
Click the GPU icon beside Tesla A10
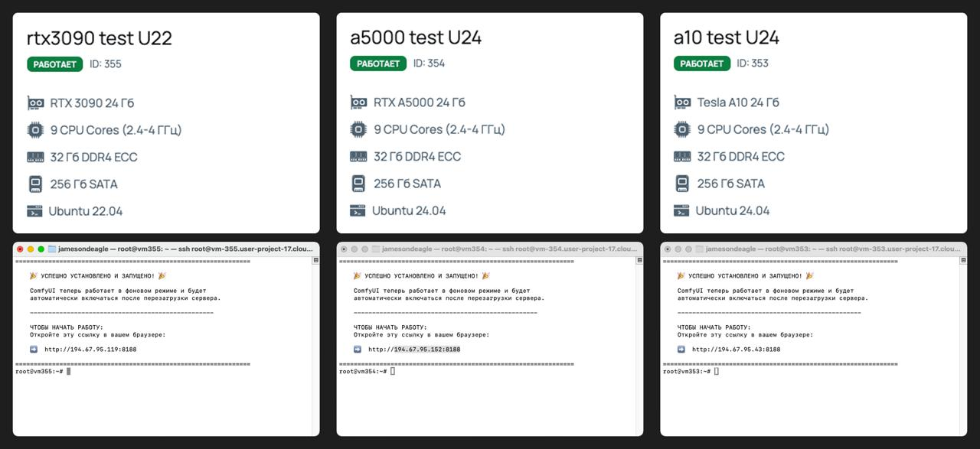click(x=682, y=102)
